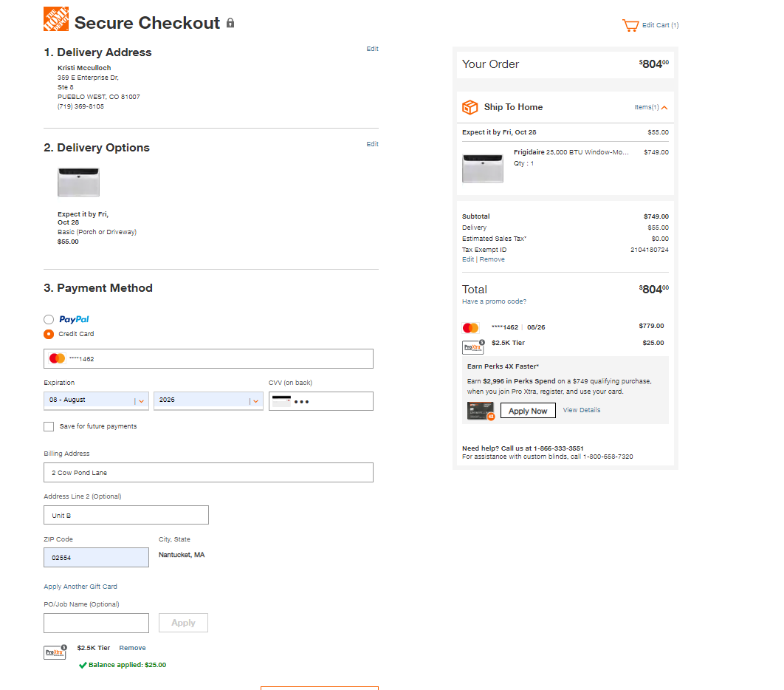Click the Nantucket, MA text
Screen dimensions: 784x690
[x=182, y=555]
